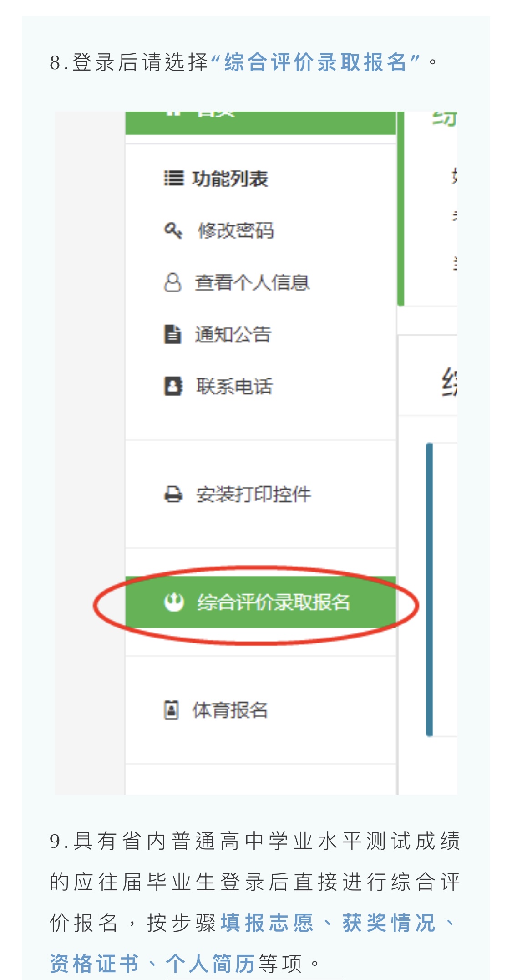Click the 功能列表 heading
The height and width of the screenshot is (980, 512).
pyautogui.click(x=230, y=178)
